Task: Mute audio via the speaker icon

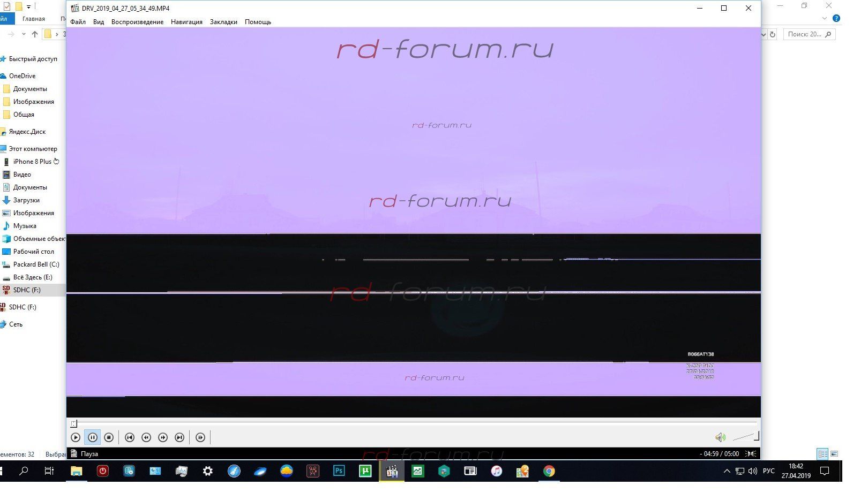Action: (x=720, y=437)
